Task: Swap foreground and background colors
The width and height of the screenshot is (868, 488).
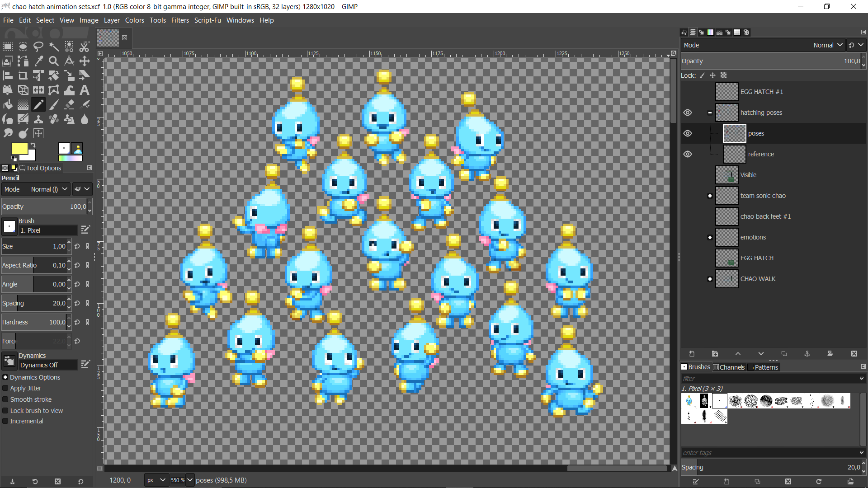Action: point(33,145)
